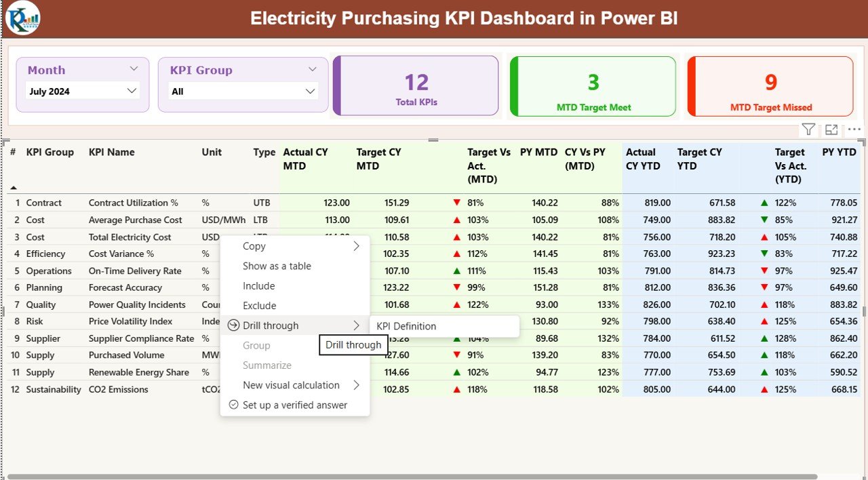Click the filter funnel icon above table
The image size is (868, 480).
tap(808, 129)
